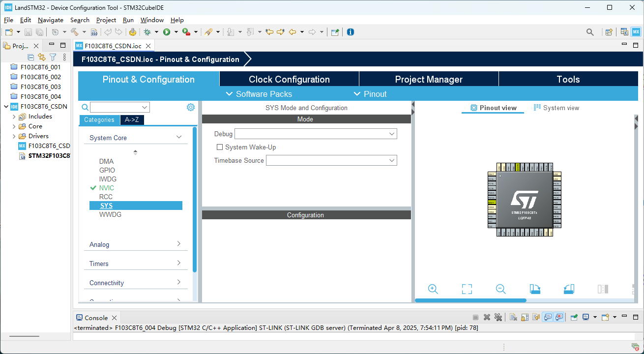Image resolution: width=644 pixels, height=354 pixels.
Task: Pin the Console view
Action: pyautogui.click(x=574, y=317)
